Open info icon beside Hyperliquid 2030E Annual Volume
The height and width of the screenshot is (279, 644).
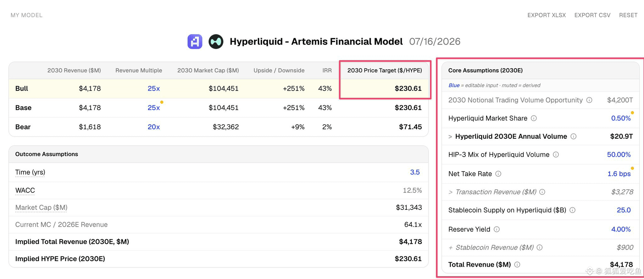point(574,137)
